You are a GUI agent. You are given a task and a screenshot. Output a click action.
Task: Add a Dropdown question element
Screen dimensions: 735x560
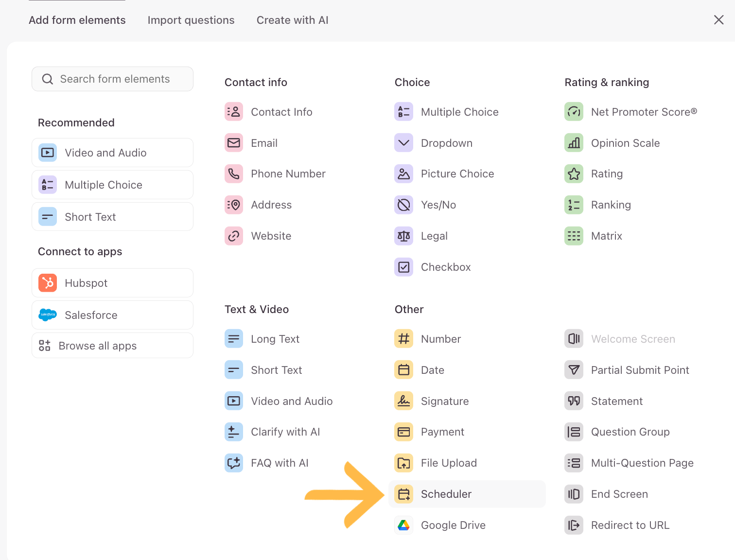point(446,143)
